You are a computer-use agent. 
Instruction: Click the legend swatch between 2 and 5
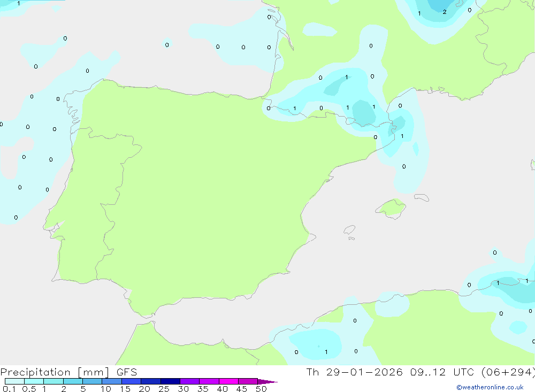pos(73,381)
